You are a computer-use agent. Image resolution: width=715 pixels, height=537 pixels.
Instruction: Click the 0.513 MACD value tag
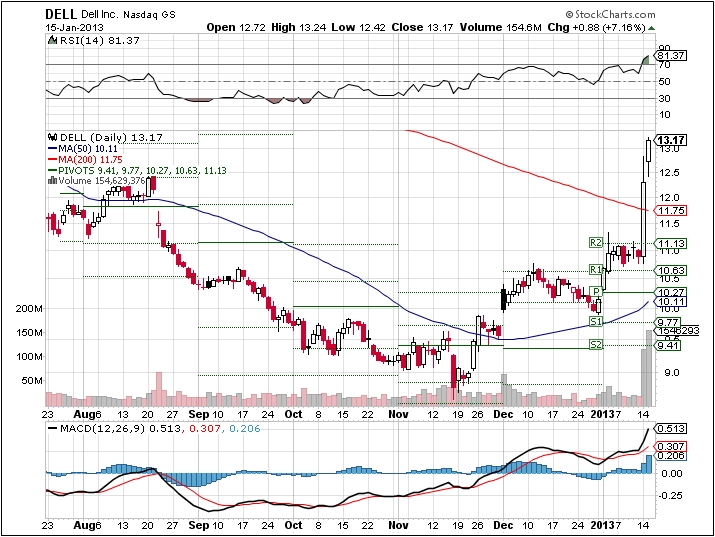pos(670,429)
